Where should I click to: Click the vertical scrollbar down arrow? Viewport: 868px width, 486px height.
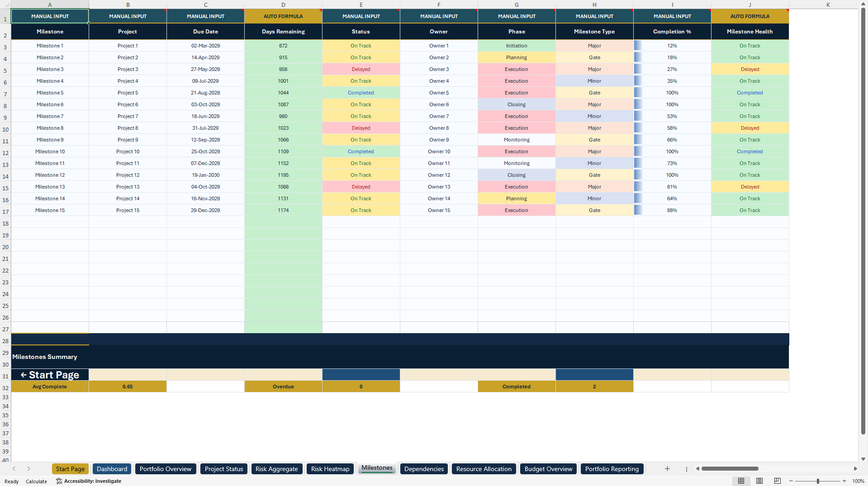(x=863, y=459)
